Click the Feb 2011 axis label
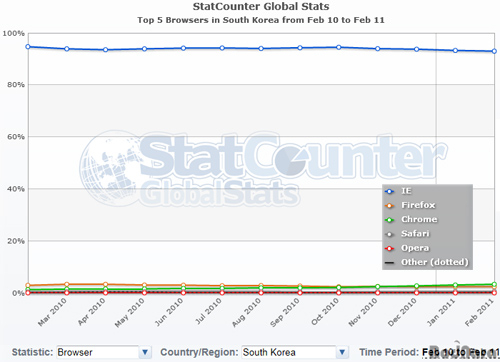The image size is (500, 362). (479, 312)
